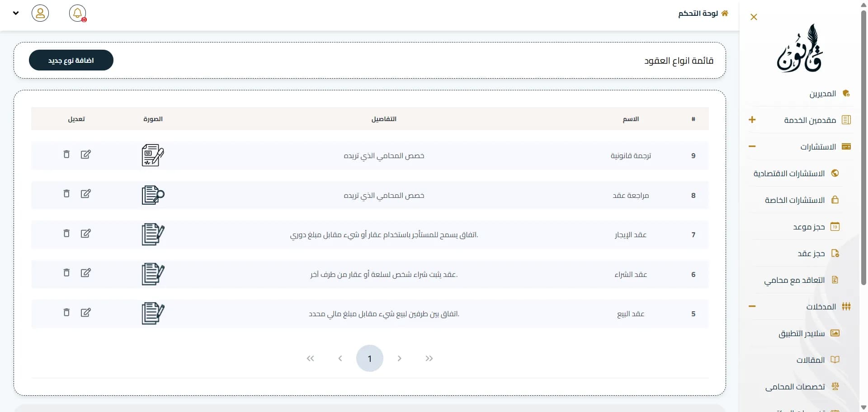Click the التفاصيل column header
Screen dimensions: 868x412
pyautogui.click(x=384, y=119)
